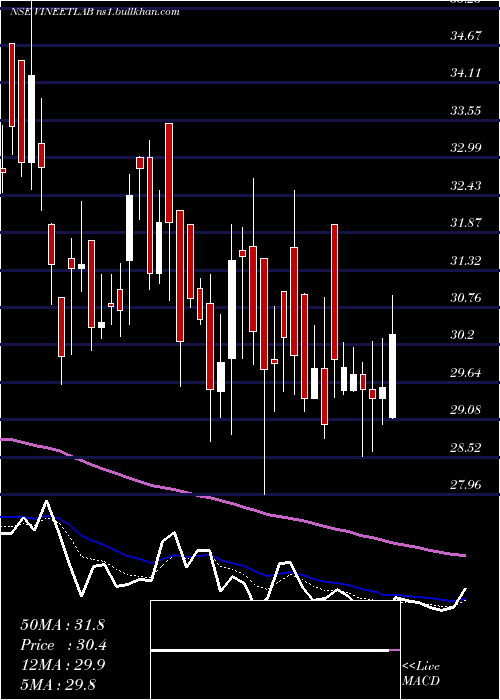Select the 32.43 axis value
The width and height of the screenshot is (500, 700).
point(466,185)
